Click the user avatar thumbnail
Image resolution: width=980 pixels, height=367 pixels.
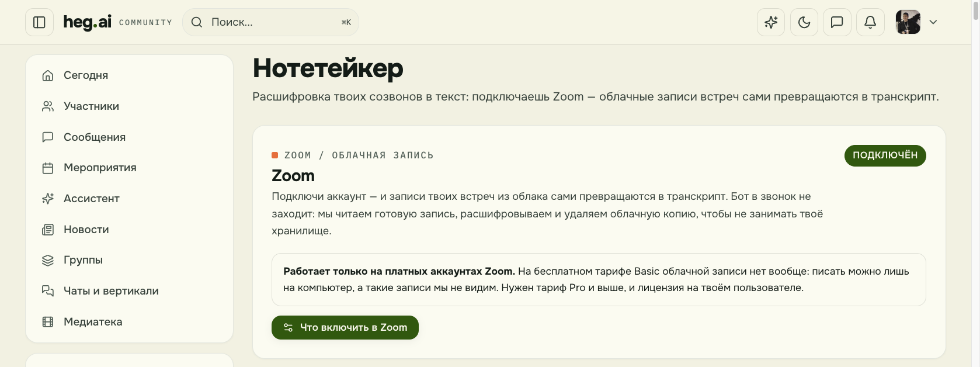(x=908, y=22)
